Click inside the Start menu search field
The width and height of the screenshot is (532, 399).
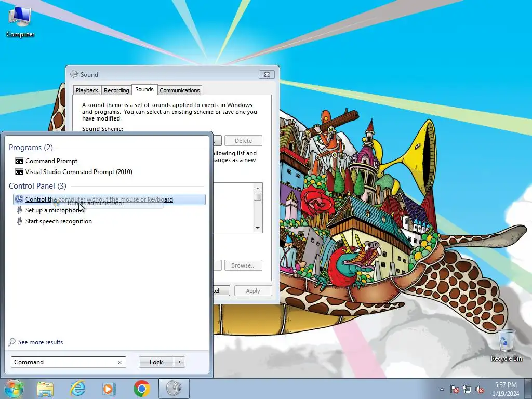64,362
